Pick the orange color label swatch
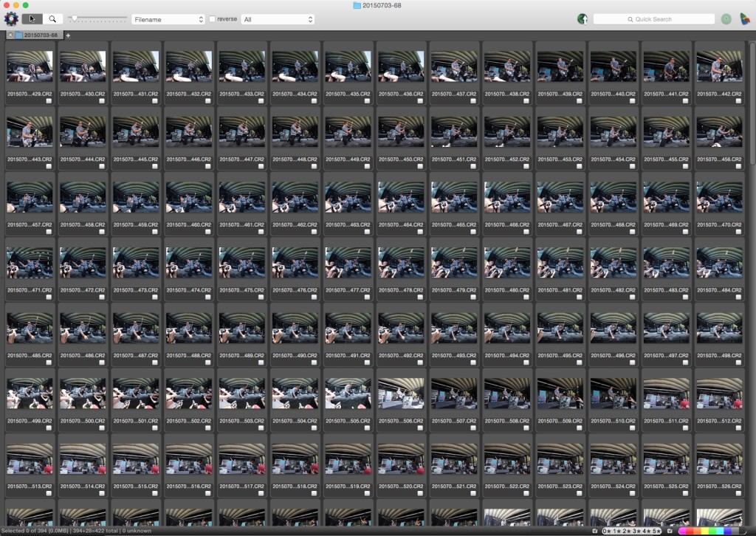The height and width of the screenshot is (536, 756). pos(697,531)
